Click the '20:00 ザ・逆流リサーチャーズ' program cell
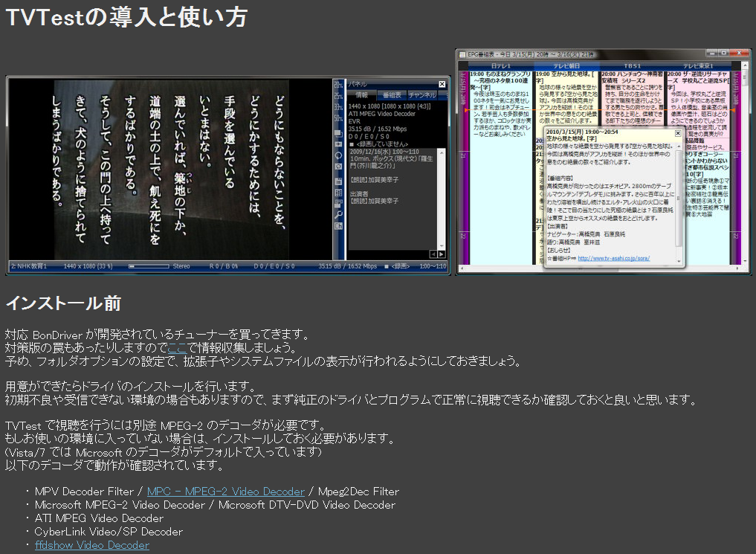 tap(697, 105)
